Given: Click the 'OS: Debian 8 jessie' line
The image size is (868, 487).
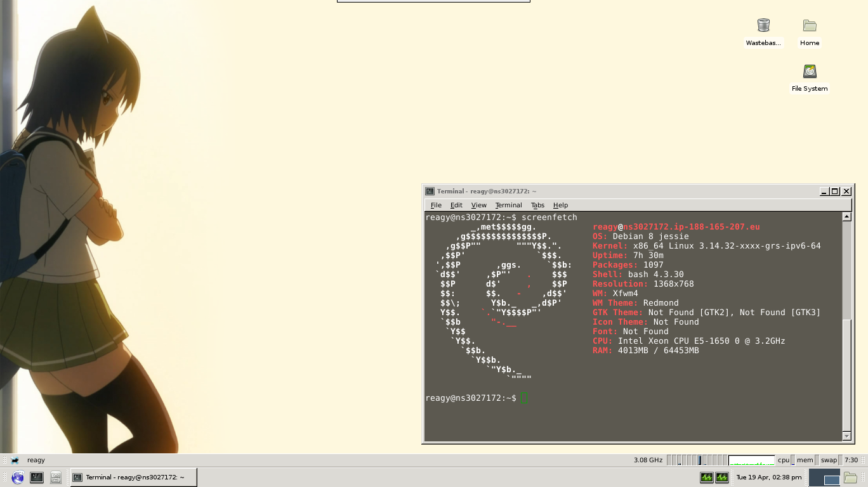Looking at the screenshot, I should pos(641,236).
